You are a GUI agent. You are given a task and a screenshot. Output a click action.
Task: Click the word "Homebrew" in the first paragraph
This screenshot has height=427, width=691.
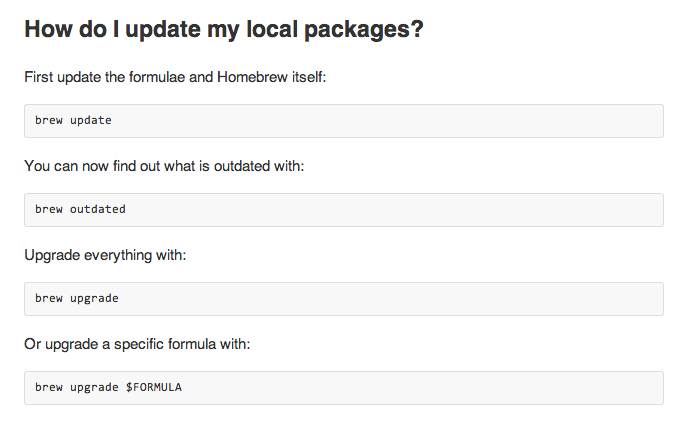pyautogui.click(x=252, y=77)
